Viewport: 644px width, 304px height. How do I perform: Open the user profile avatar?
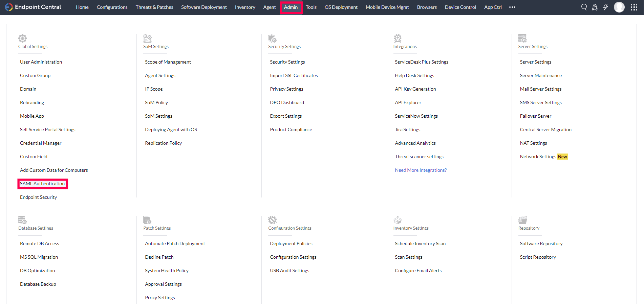click(x=619, y=7)
